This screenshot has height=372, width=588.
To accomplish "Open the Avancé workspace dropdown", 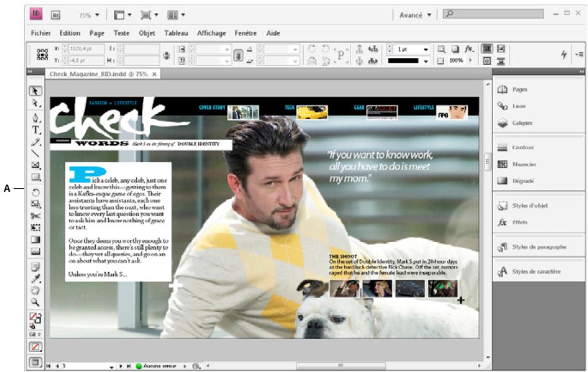I will [415, 15].
